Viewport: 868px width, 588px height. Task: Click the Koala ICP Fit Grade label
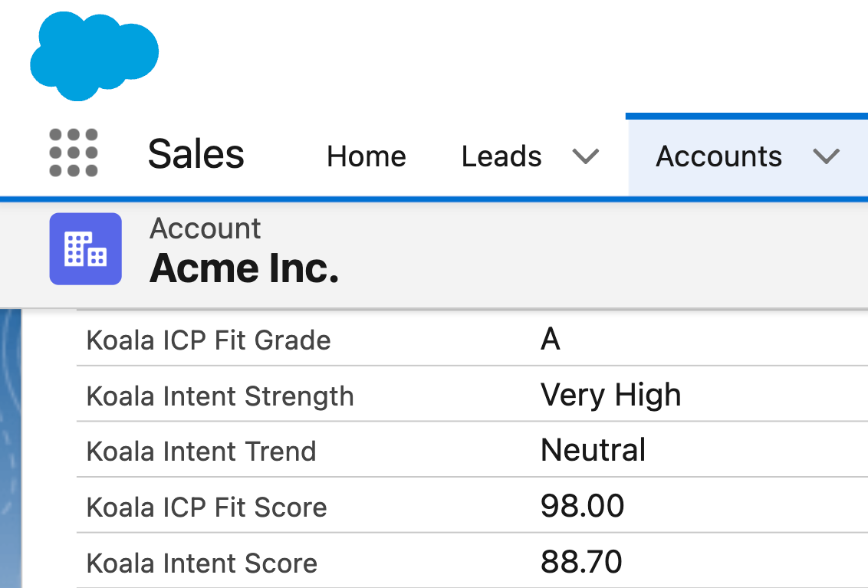pyautogui.click(x=209, y=340)
